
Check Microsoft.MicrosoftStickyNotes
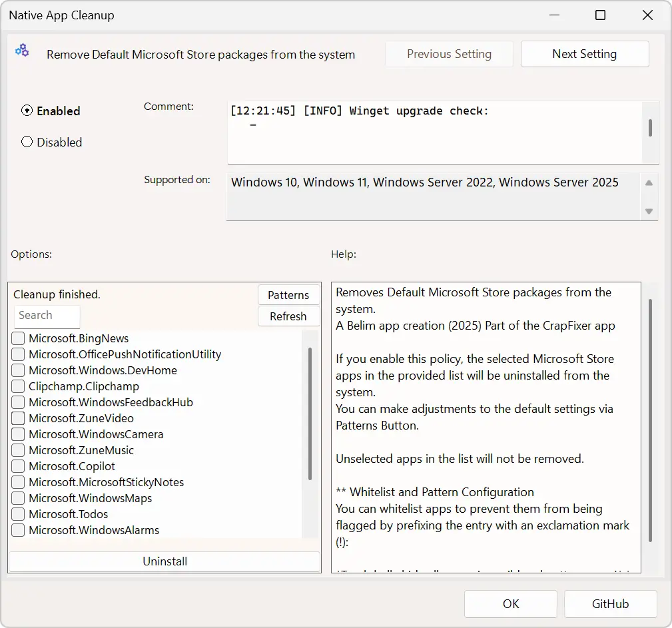(18, 482)
